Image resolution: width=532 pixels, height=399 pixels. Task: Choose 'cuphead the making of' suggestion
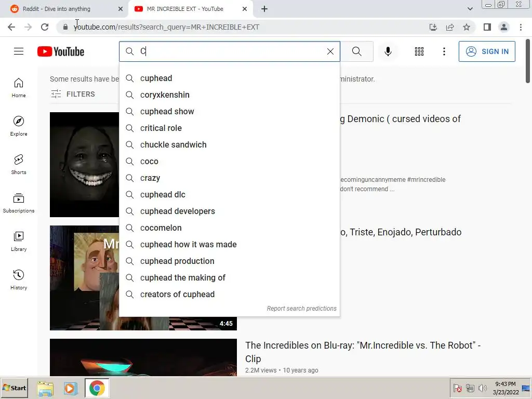pyautogui.click(x=229, y=278)
